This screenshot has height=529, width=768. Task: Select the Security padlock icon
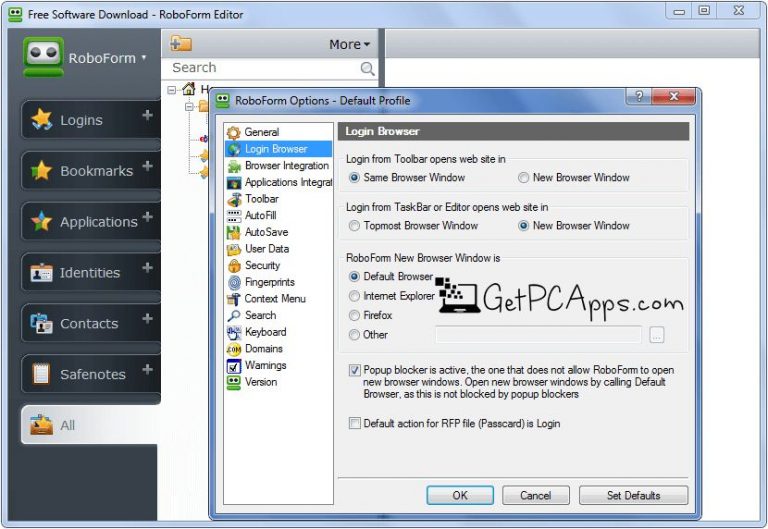pyautogui.click(x=234, y=266)
